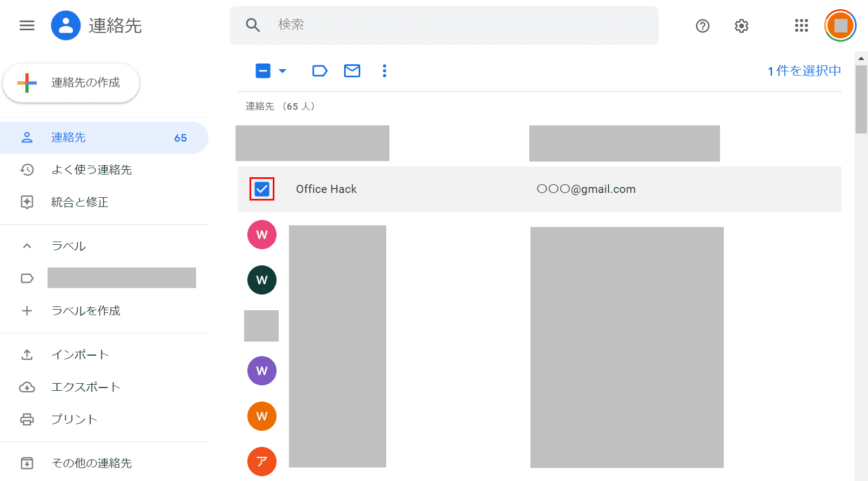Click the label tag icon in sidebar
The height and width of the screenshot is (481, 868).
(x=27, y=278)
